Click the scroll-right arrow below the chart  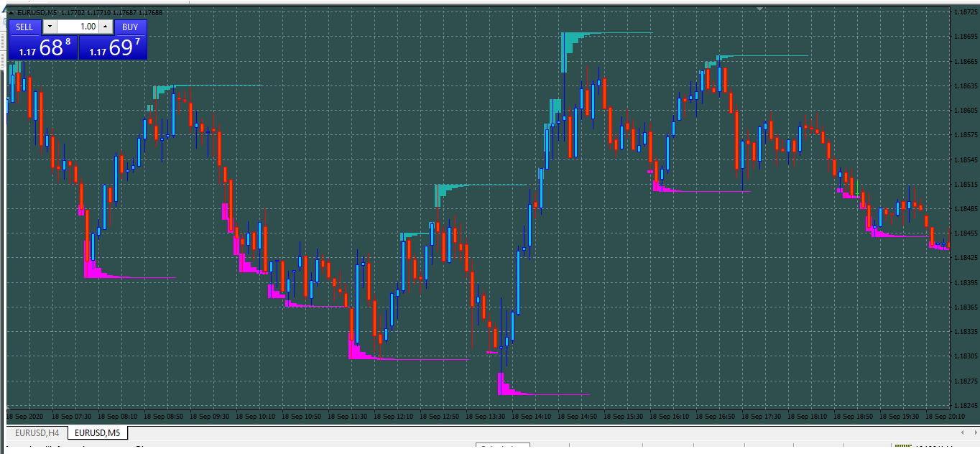[976, 432]
